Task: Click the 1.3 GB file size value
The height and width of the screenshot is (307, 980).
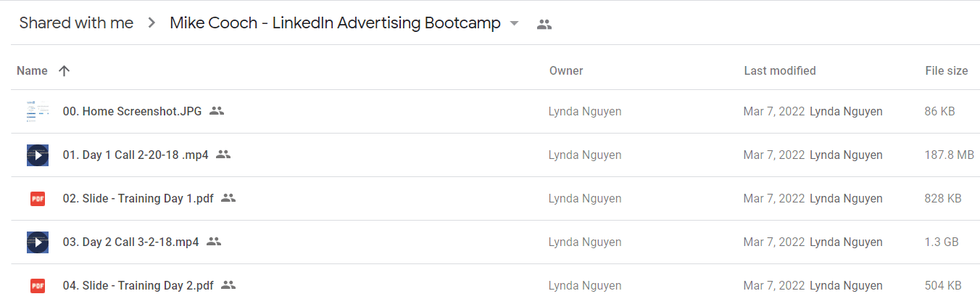Action: pyautogui.click(x=942, y=242)
